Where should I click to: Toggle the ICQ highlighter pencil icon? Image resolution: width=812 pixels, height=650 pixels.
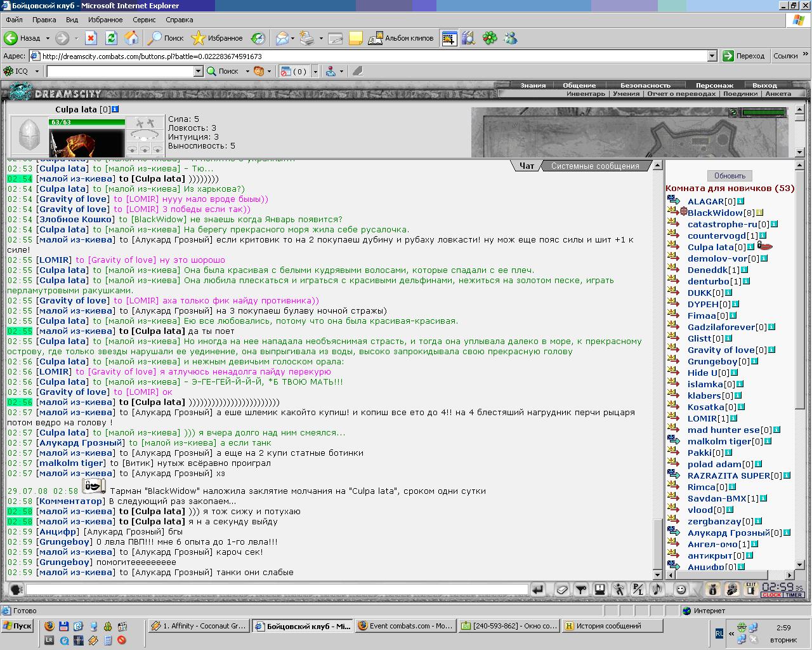click(x=358, y=71)
